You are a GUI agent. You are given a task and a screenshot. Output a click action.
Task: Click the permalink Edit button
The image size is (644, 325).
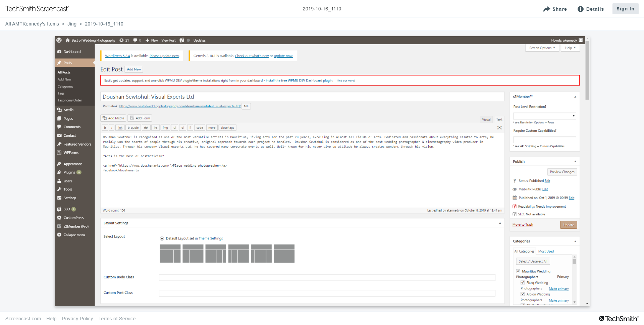coord(246,106)
